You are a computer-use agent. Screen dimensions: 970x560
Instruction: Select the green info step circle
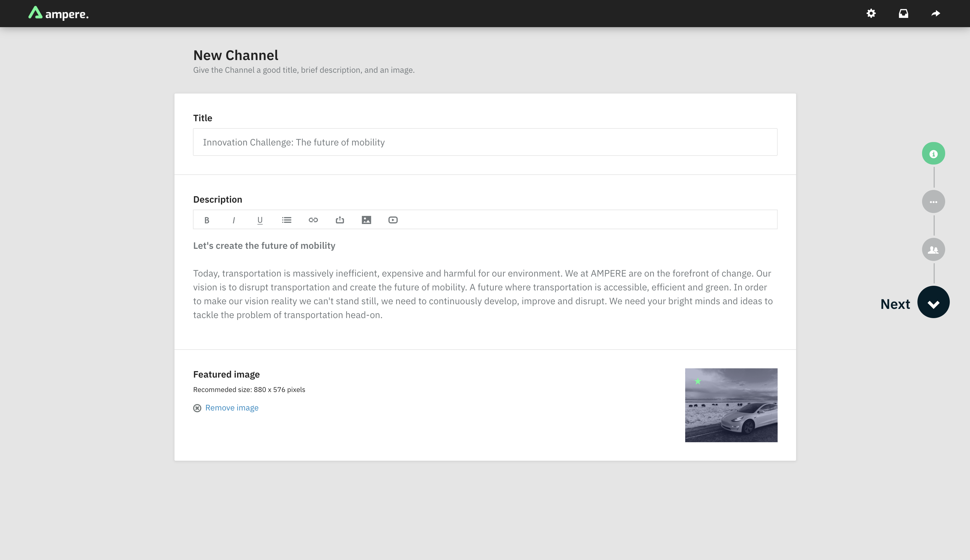[x=933, y=154]
